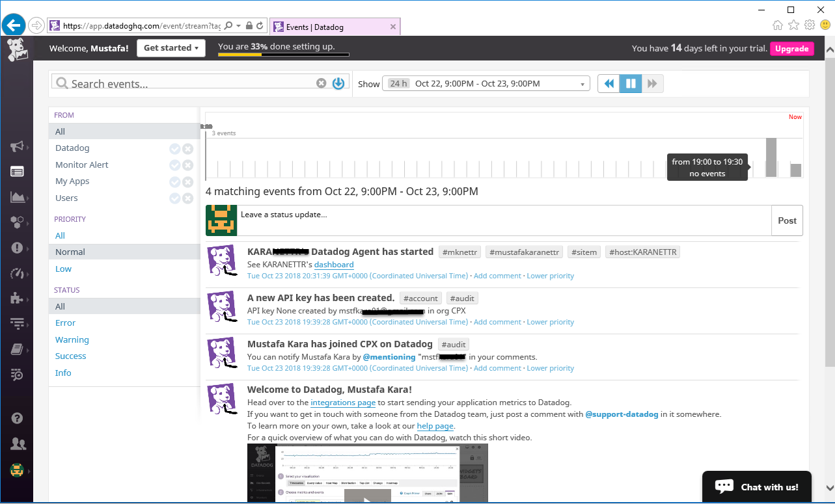Click the Leave a status update field
The height and width of the screenshot is (504, 835).
coord(504,220)
